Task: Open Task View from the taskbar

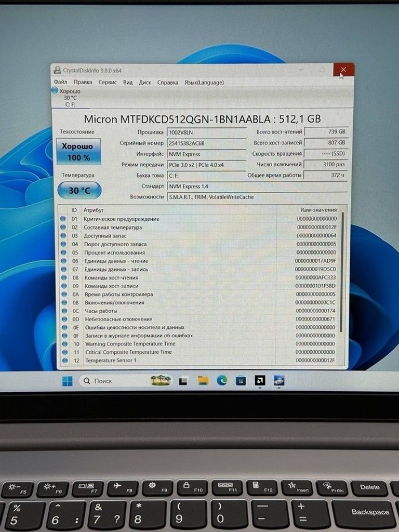Action: pos(183,381)
